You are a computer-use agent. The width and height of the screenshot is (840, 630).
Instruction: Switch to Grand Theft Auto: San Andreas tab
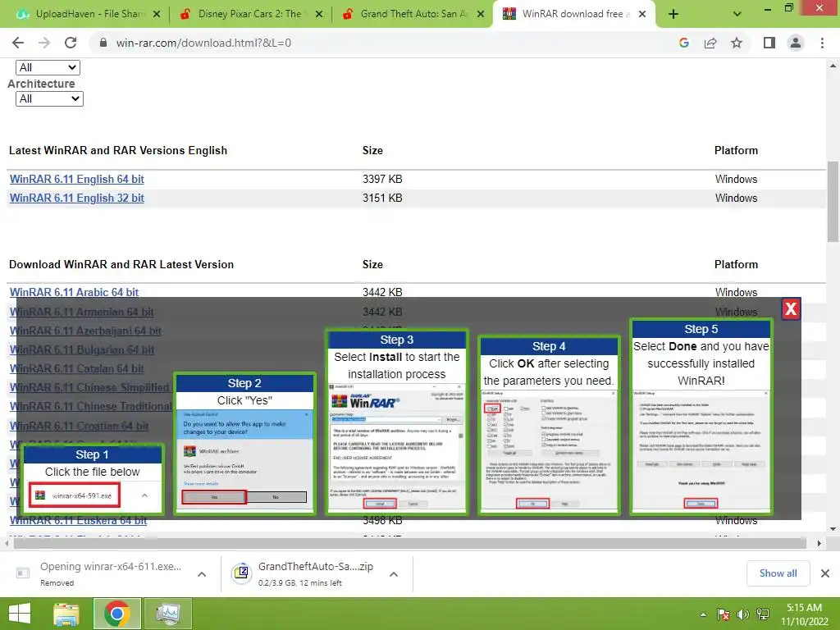413,14
